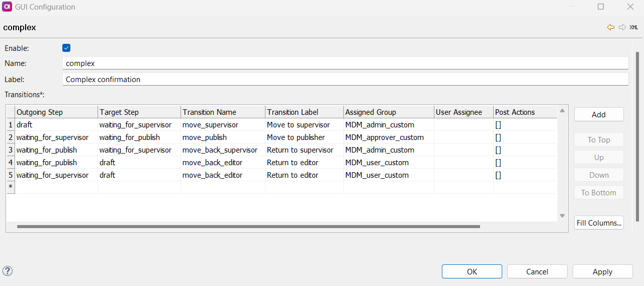Click the help question mark icon
The image size is (644, 286).
(x=8, y=271)
